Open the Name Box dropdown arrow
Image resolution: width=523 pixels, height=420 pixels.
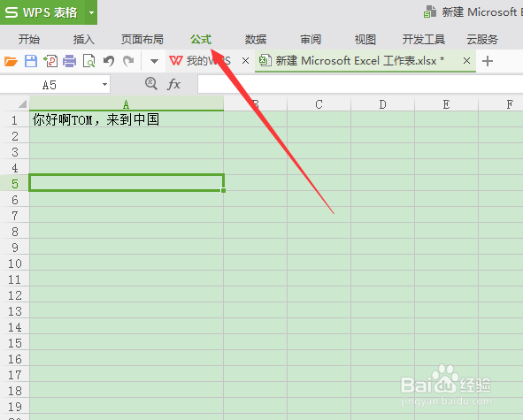(104, 84)
